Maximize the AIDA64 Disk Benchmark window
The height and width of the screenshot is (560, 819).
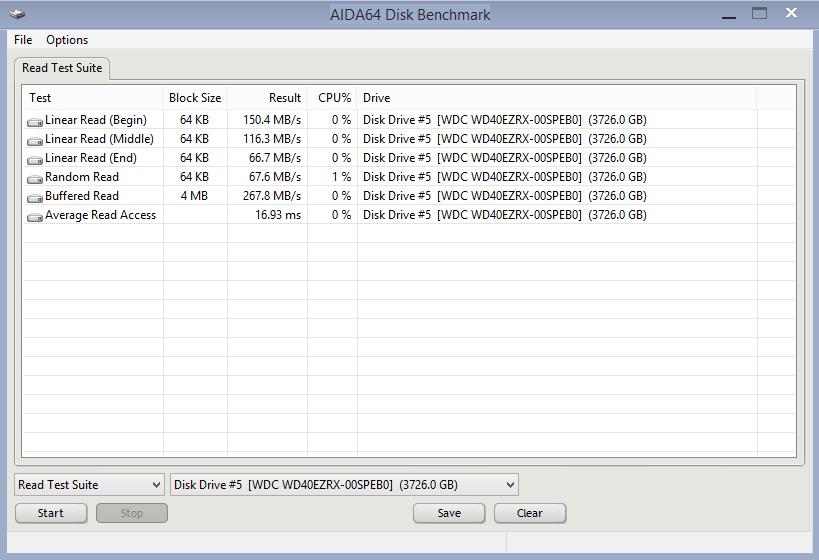tap(759, 13)
